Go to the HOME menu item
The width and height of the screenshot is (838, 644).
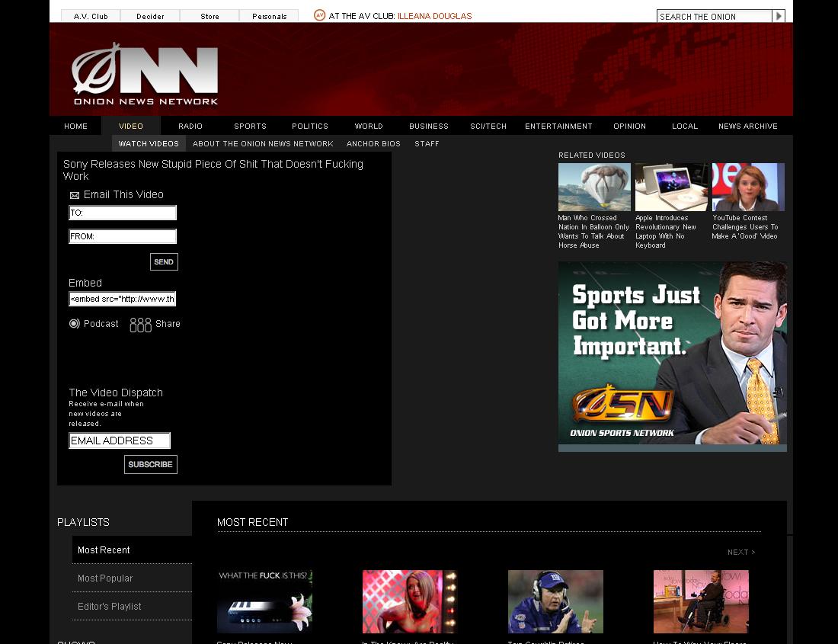click(76, 126)
